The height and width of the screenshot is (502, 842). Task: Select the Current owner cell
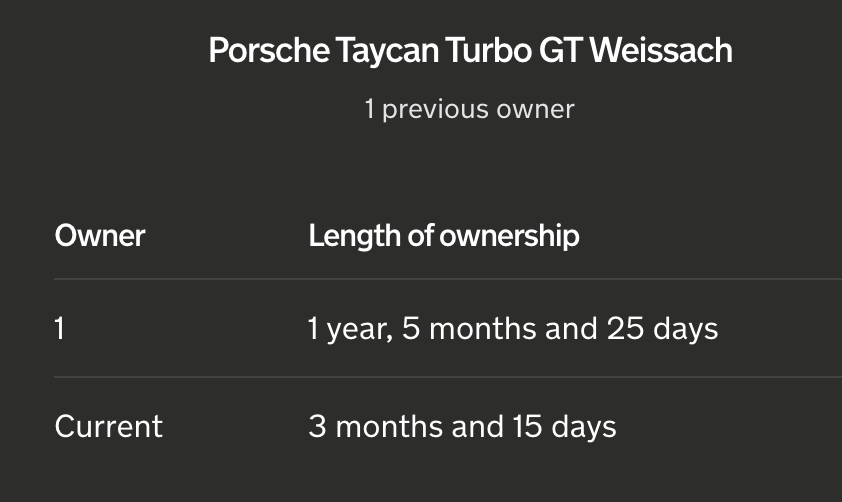[108, 427]
